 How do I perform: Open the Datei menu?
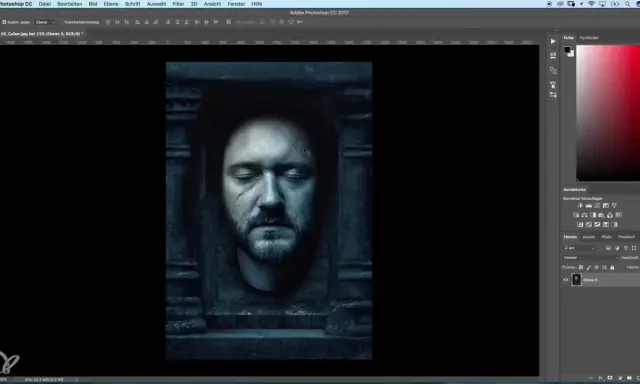pos(44,4)
